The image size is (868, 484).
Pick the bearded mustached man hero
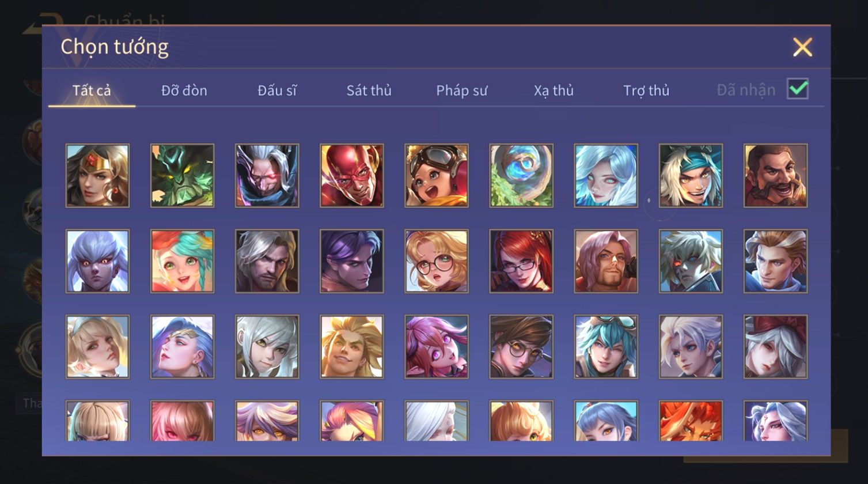coord(775,176)
